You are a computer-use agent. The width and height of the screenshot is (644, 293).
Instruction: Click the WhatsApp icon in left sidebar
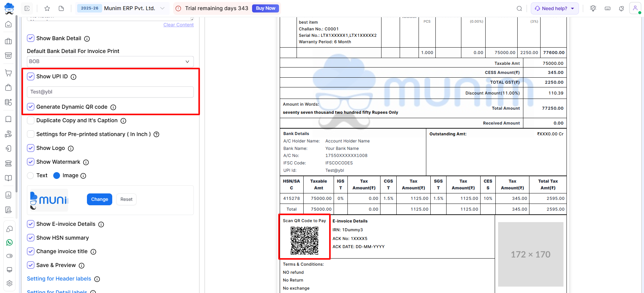[x=9, y=242]
